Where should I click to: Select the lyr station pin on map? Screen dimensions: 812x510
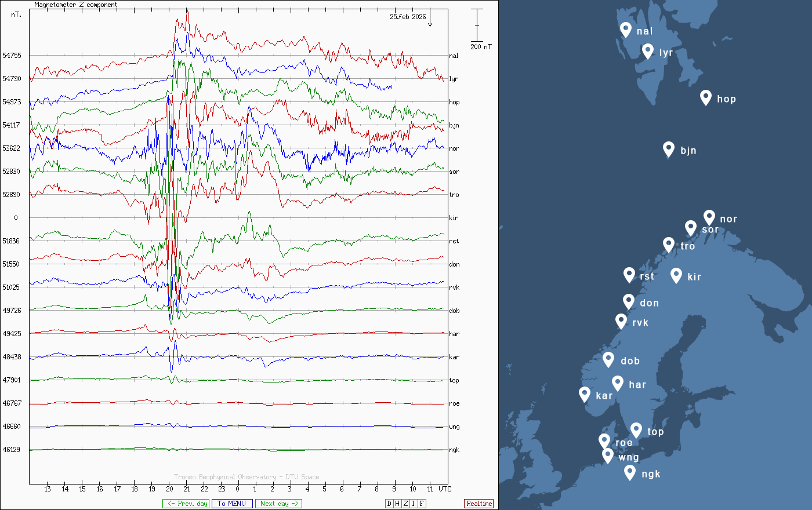pyautogui.click(x=648, y=51)
